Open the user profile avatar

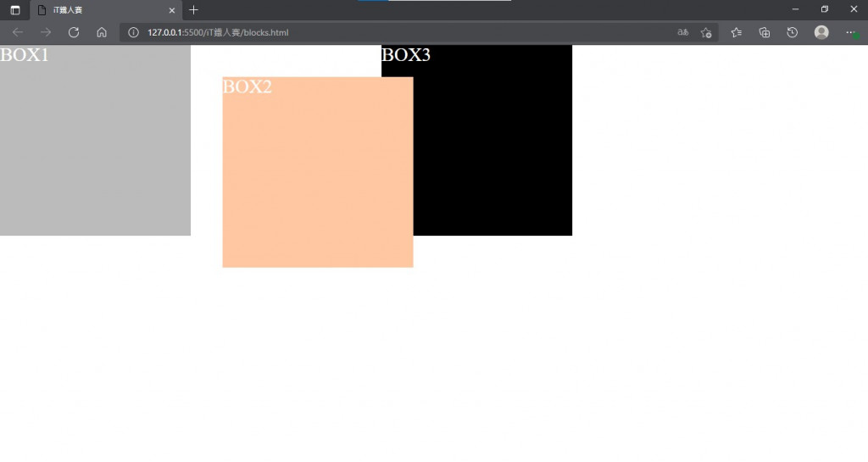pos(821,33)
